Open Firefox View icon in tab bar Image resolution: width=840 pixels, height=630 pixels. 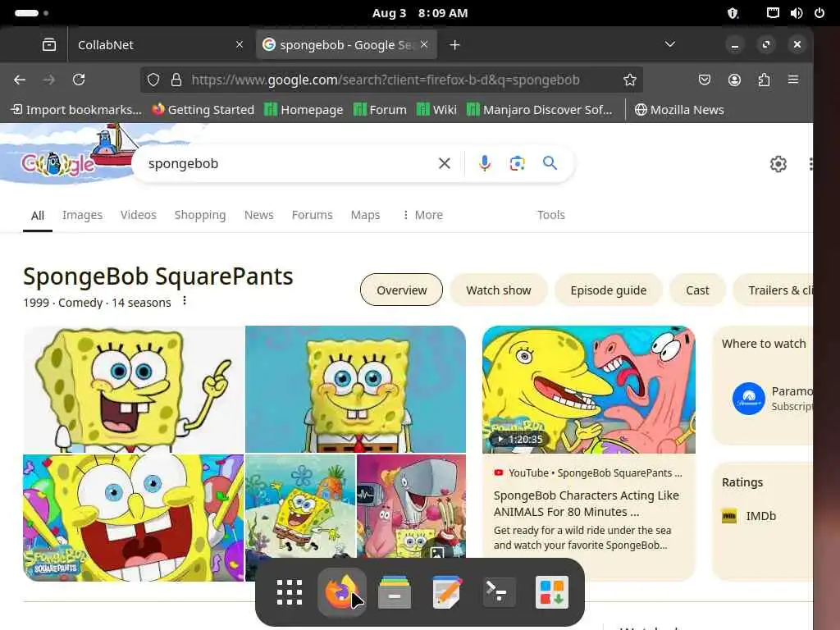point(48,44)
